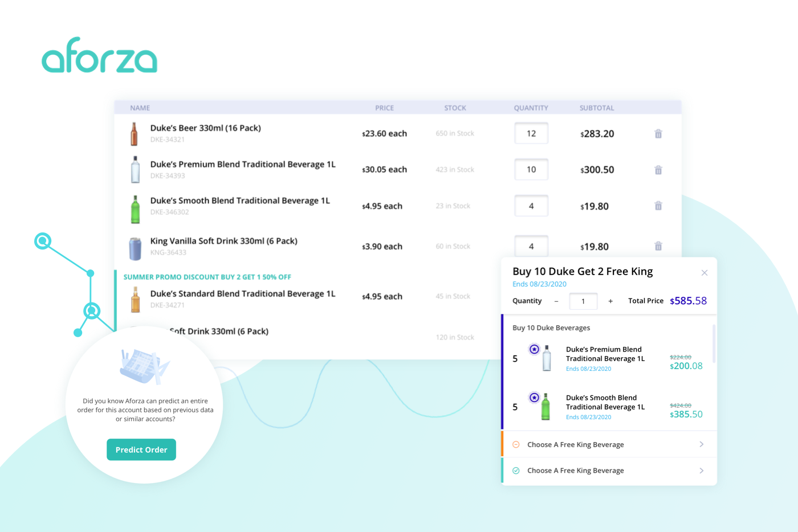Increase promo quantity with plus button
The width and height of the screenshot is (798, 532).
point(610,301)
